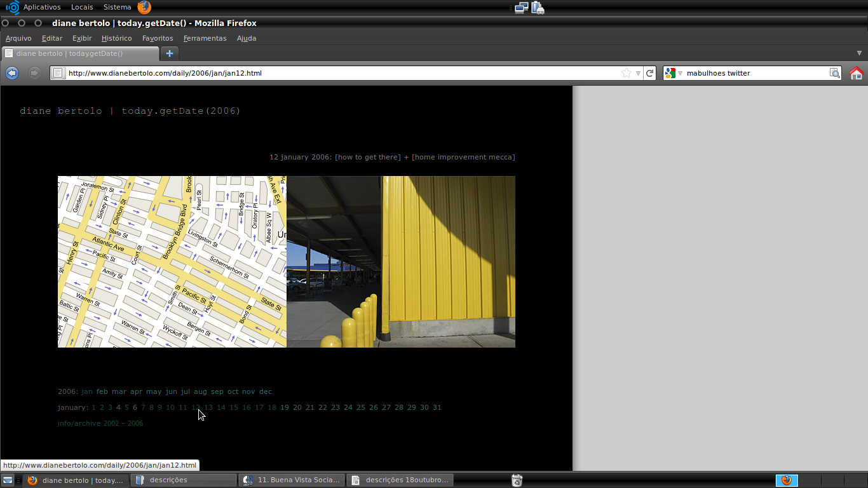The width and height of the screenshot is (868, 488).
Task: Click the forward navigation arrow
Action: coord(34,73)
